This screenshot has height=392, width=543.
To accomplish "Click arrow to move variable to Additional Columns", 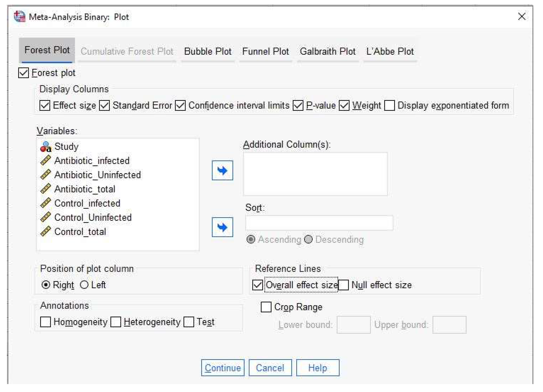I will [222, 170].
